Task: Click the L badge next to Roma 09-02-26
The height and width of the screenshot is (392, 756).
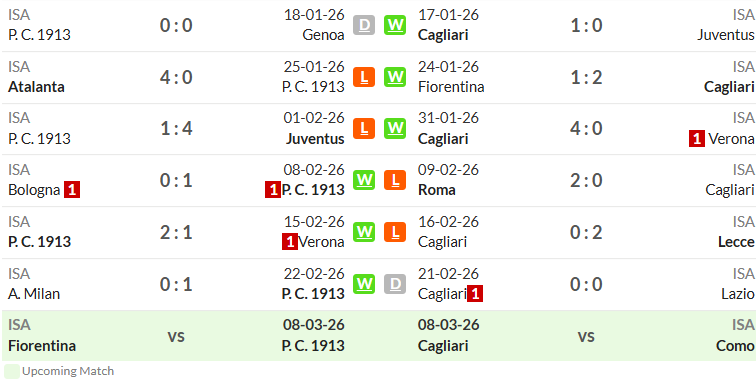Action: pyautogui.click(x=395, y=180)
